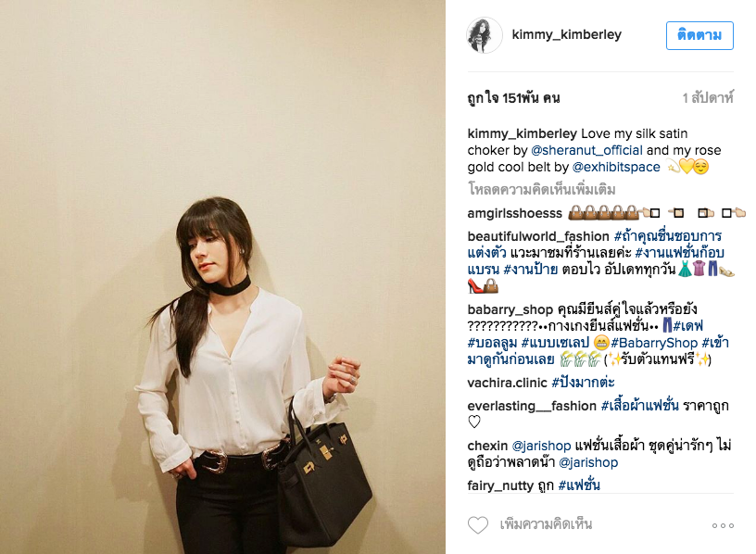
Task: View the likes count (ถูกใจ 151พัน คน)
Action: tap(513, 98)
